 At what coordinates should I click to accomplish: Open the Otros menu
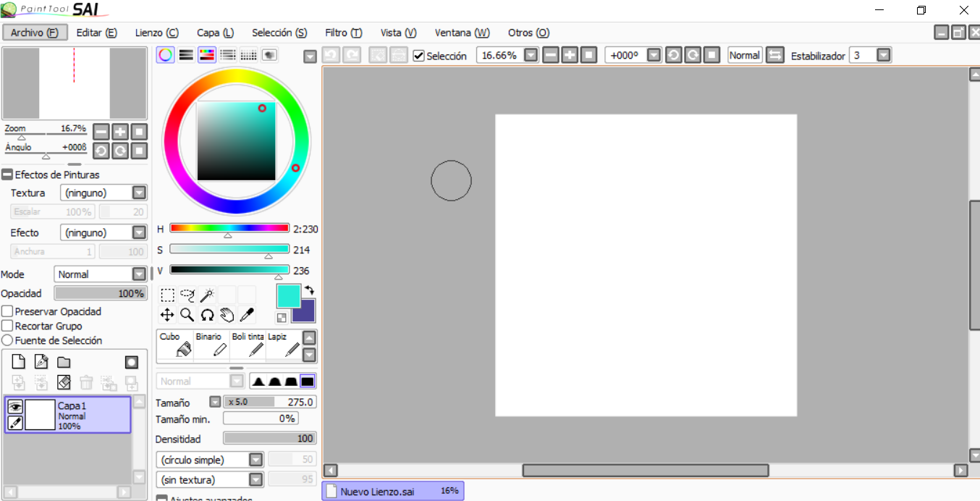pos(528,33)
